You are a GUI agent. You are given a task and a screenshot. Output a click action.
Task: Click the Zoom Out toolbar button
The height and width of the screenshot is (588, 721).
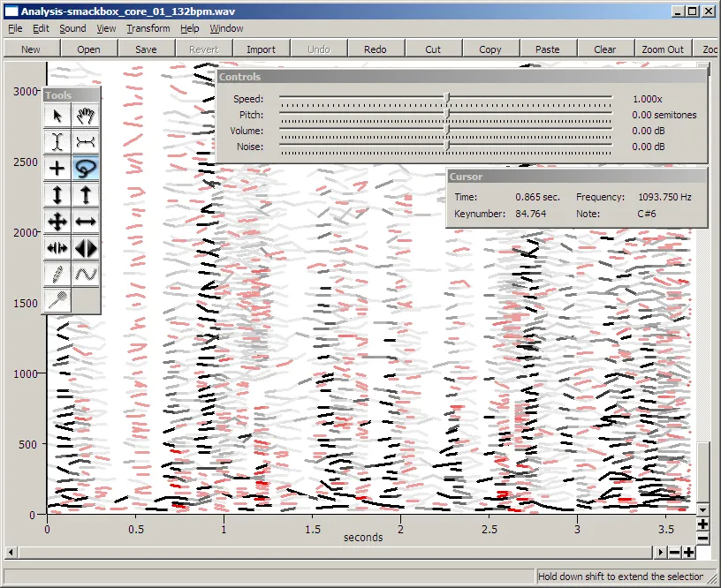(663, 49)
